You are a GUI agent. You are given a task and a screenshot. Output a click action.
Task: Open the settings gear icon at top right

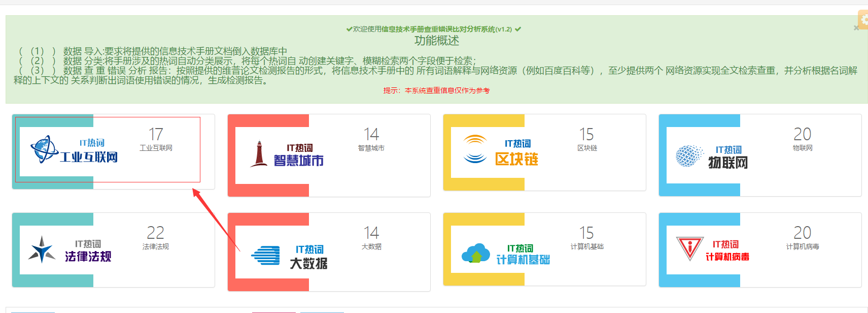click(863, 20)
